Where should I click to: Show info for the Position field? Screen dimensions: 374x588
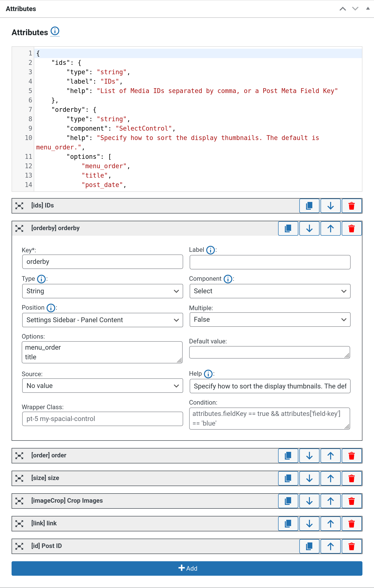coord(51,308)
